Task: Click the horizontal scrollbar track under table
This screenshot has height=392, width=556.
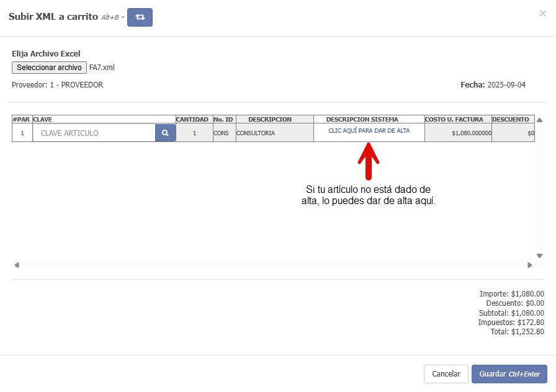Action: pyautogui.click(x=273, y=265)
